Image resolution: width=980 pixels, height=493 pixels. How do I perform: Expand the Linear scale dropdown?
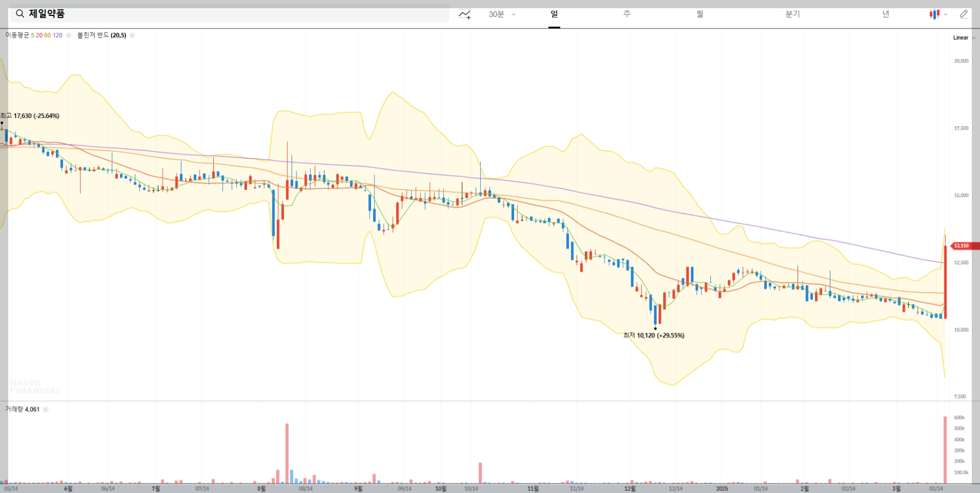pyautogui.click(x=964, y=38)
